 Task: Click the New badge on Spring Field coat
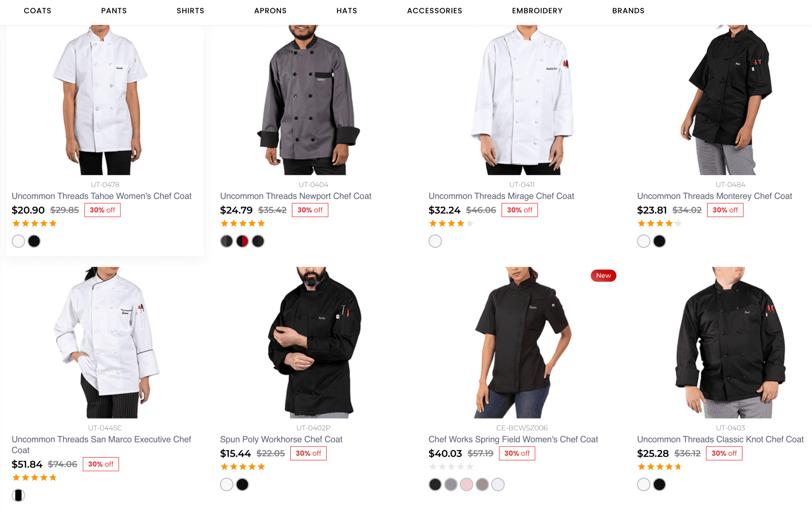(x=603, y=276)
